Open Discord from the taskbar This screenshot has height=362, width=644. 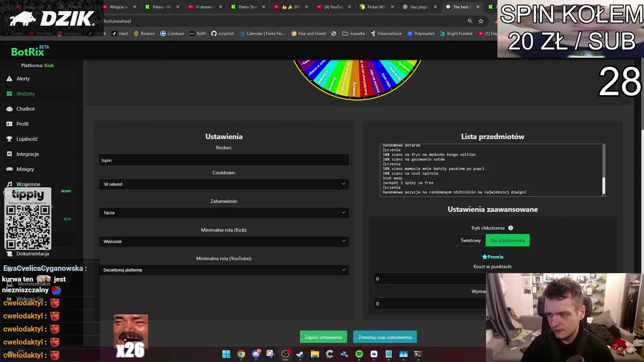[x=256, y=354]
